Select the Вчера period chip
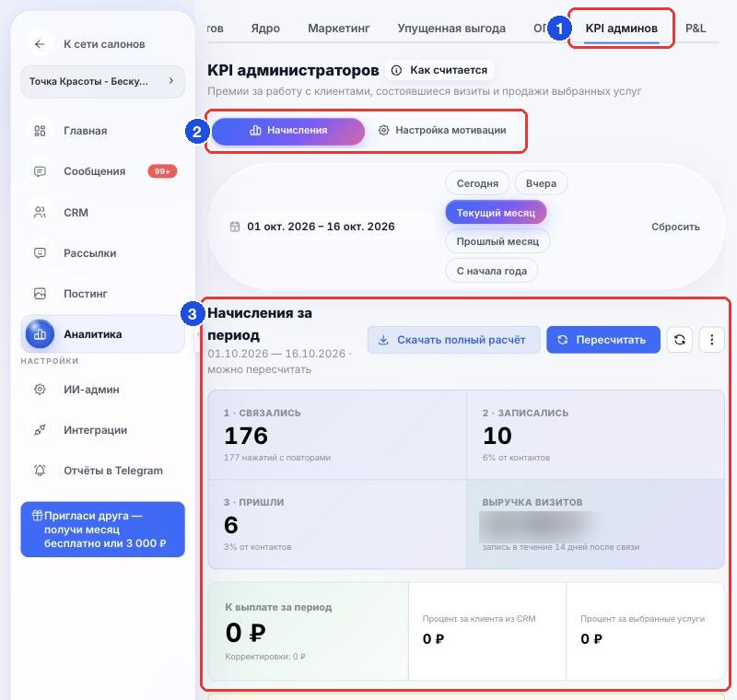737x700 pixels. pos(541,183)
